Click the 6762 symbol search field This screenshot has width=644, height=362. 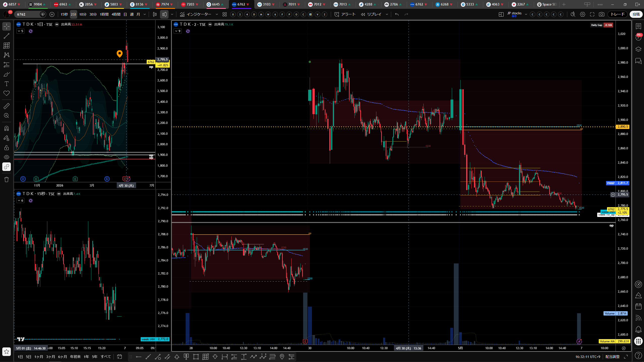pos(27,14)
